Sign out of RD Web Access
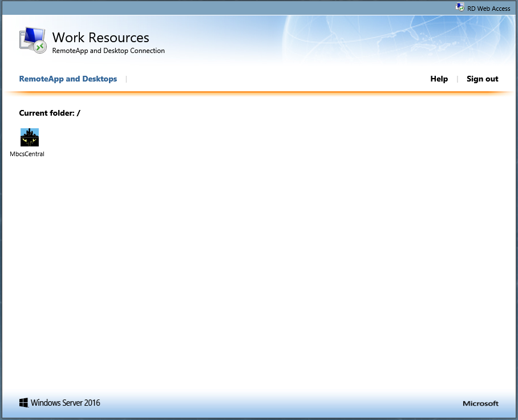 482,79
